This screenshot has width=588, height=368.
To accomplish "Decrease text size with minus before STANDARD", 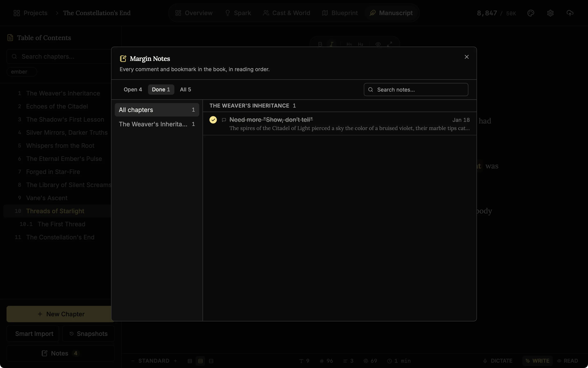I will pyautogui.click(x=133, y=361).
